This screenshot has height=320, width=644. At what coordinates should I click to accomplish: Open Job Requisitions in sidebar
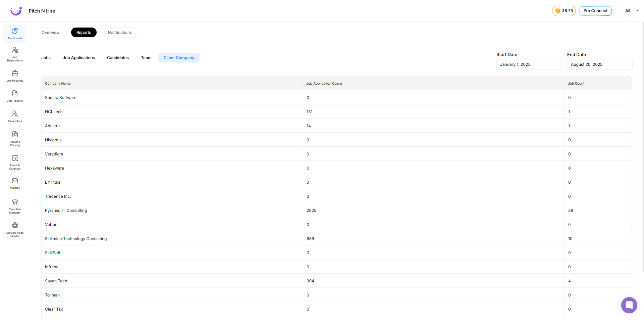pyautogui.click(x=15, y=54)
